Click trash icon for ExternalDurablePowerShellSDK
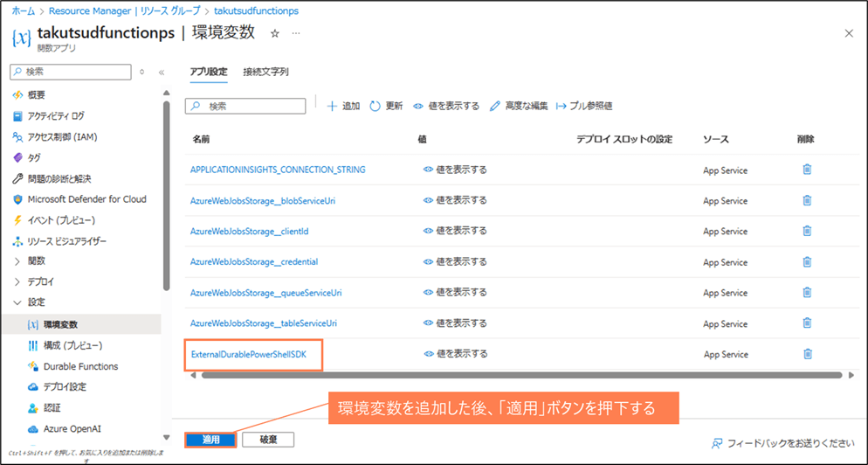868x465 pixels. (x=808, y=354)
